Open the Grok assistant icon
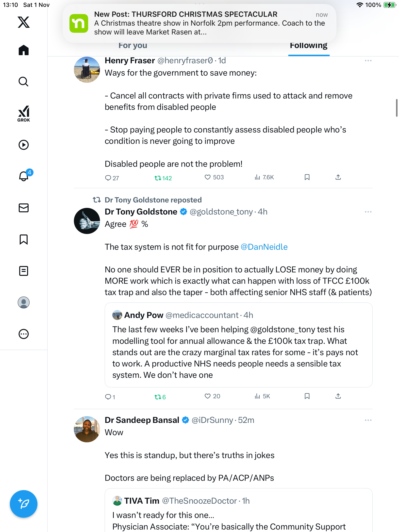This screenshot has width=399, height=532. pyautogui.click(x=24, y=114)
